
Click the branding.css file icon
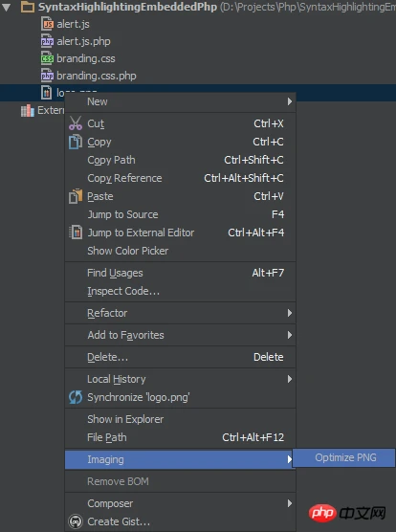47,58
